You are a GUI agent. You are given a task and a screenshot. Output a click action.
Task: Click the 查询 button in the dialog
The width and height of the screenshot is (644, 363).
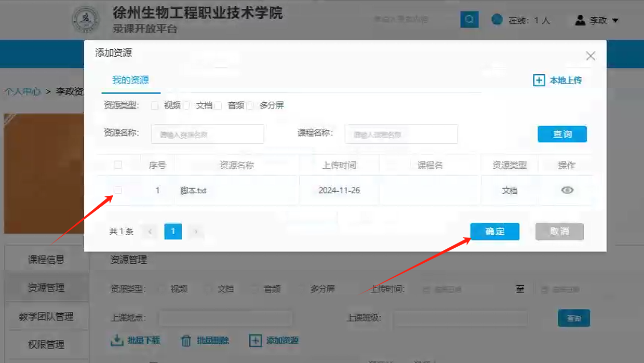click(x=562, y=134)
